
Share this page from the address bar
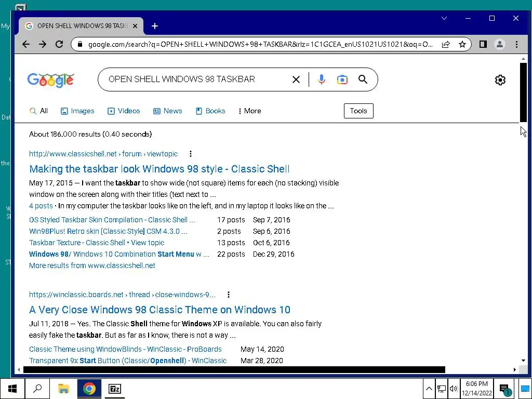(x=445, y=44)
